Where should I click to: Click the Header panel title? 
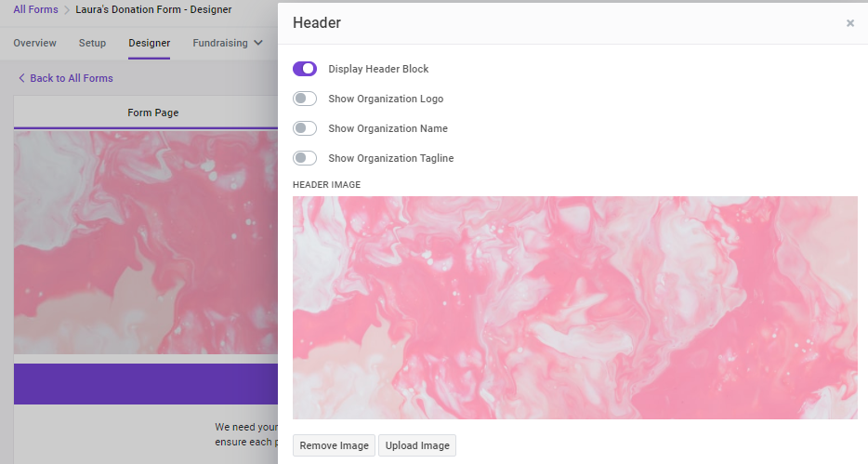(317, 22)
